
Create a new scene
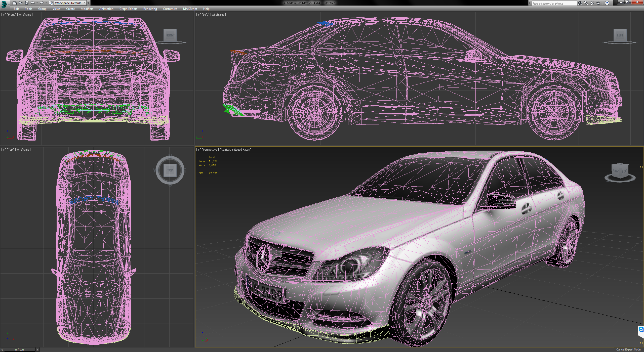click(15, 3)
